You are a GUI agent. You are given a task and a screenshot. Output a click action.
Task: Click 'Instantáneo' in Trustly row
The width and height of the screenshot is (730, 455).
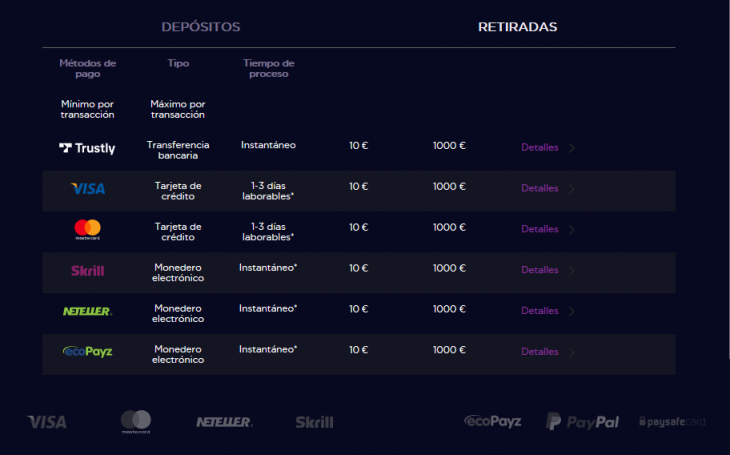click(x=268, y=145)
